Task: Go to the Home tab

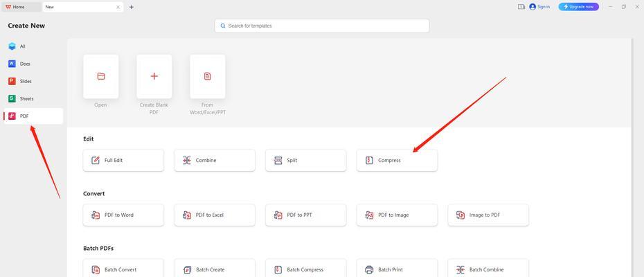Action: 19,7
